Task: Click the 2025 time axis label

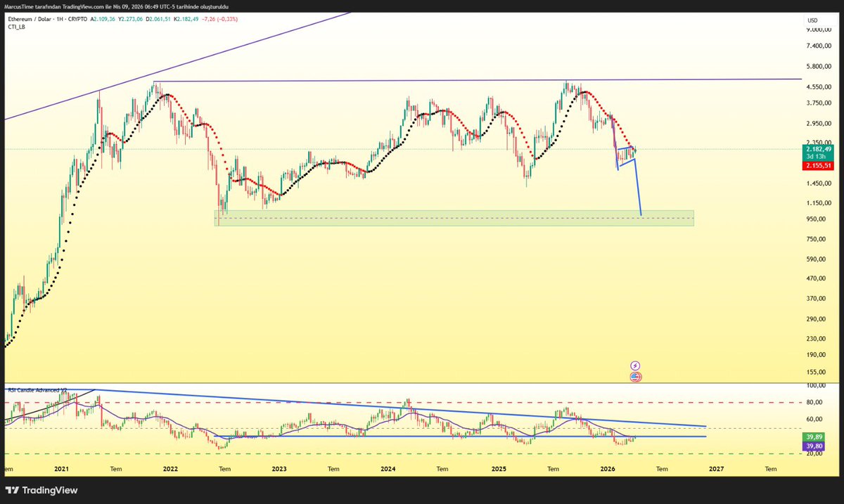Action: click(x=499, y=468)
